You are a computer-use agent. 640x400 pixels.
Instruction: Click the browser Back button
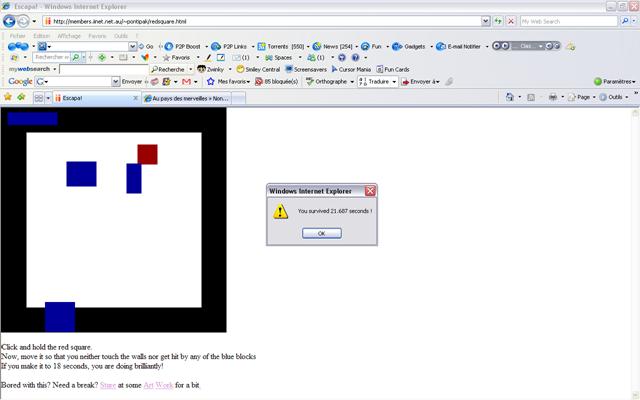10,21
